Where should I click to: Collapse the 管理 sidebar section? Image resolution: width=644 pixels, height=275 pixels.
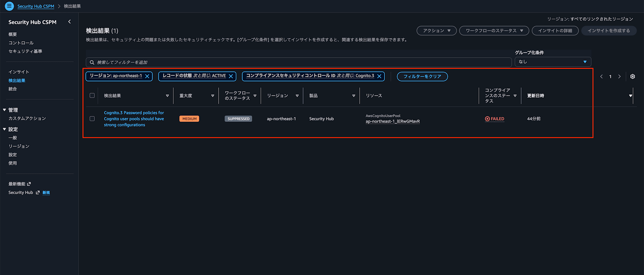coord(5,110)
